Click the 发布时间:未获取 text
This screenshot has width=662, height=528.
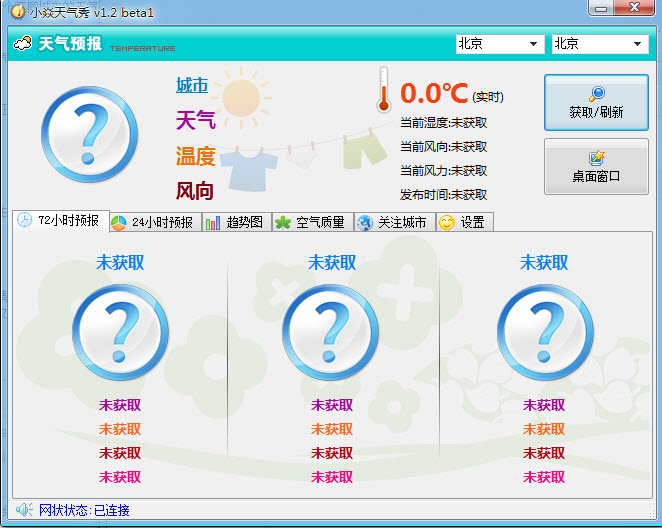[x=443, y=195]
